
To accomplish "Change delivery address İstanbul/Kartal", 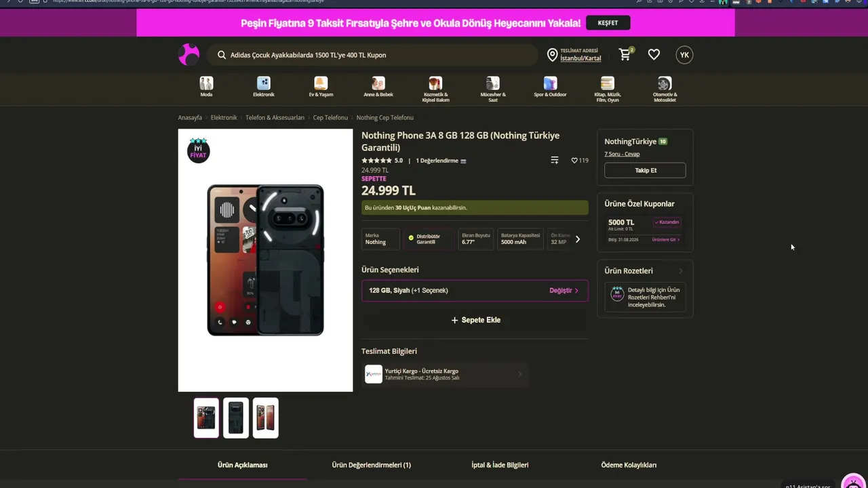I will [580, 58].
